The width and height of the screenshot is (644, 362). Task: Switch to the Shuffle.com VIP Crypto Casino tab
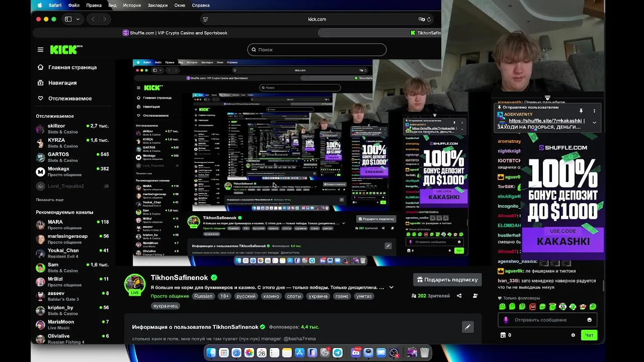175,33
